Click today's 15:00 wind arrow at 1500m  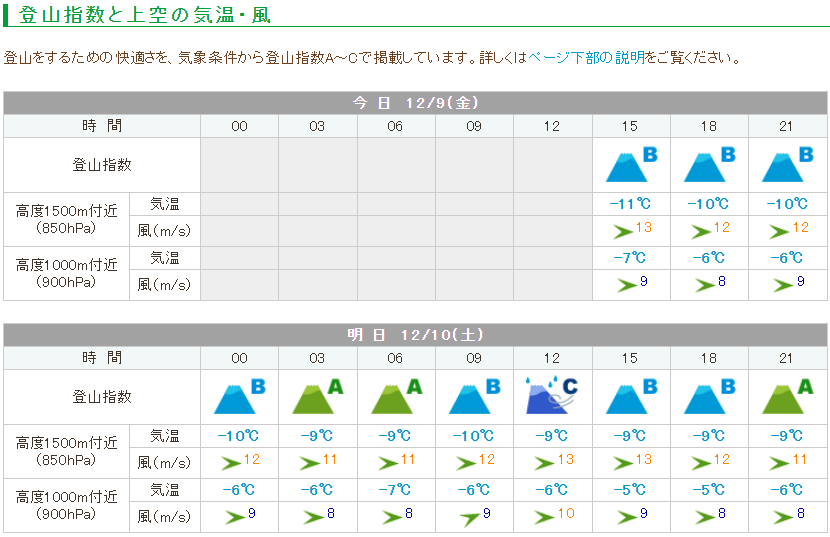[624, 232]
